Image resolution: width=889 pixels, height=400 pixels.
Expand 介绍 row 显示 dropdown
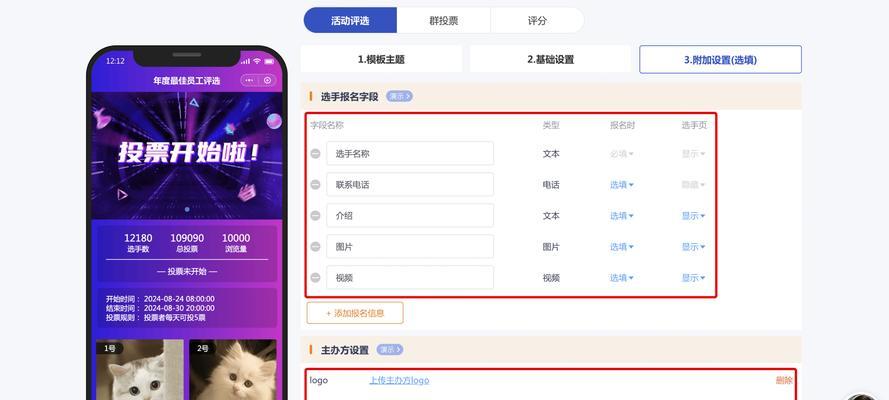[x=693, y=216]
